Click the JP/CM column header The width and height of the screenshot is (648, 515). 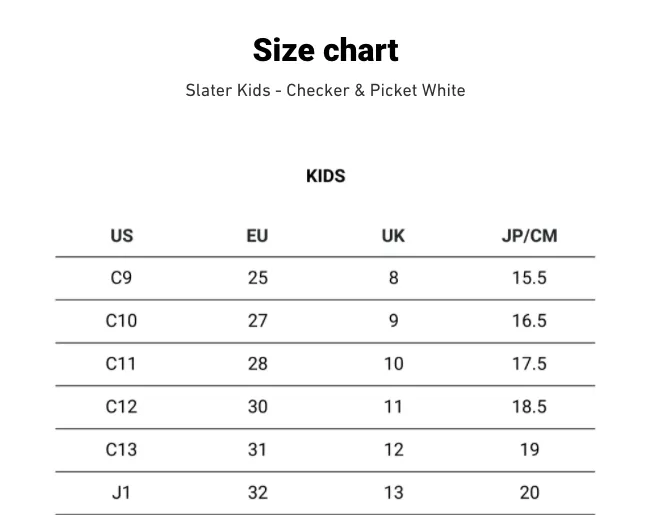pyautogui.click(x=529, y=236)
